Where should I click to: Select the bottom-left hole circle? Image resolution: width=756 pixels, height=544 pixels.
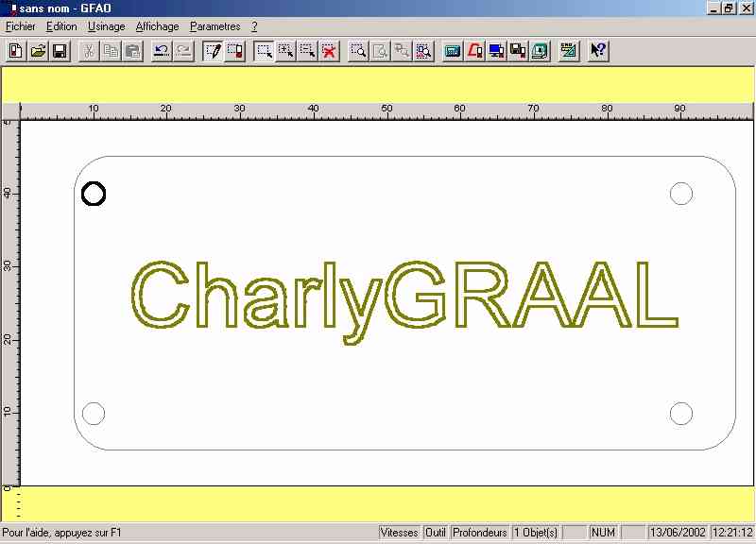pyautogui.click(x=94, y=414)
